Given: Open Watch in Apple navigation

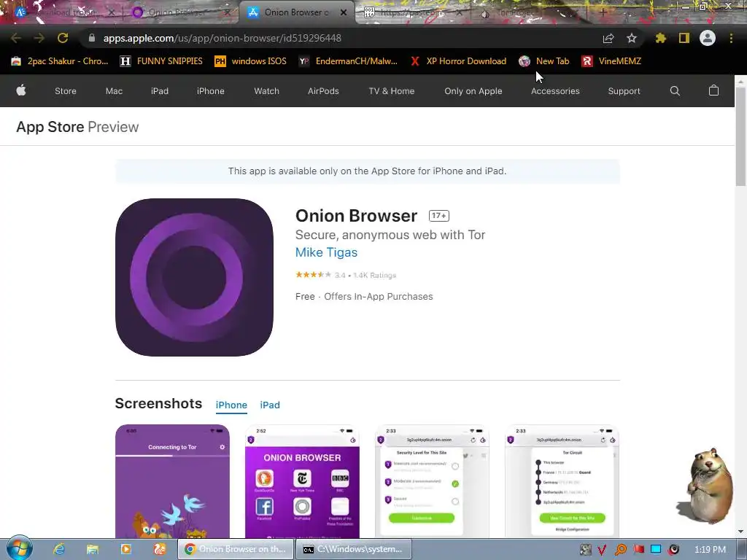Looking at the screenshot, I should click(266, 91).
